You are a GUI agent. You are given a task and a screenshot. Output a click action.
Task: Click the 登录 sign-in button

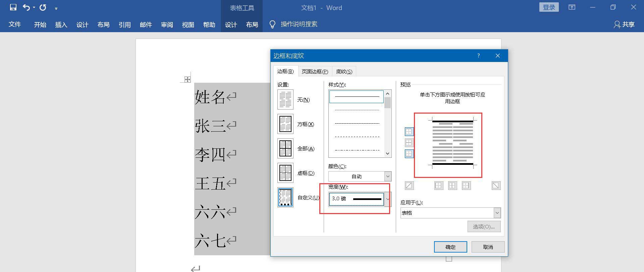(x=549, y=7)
